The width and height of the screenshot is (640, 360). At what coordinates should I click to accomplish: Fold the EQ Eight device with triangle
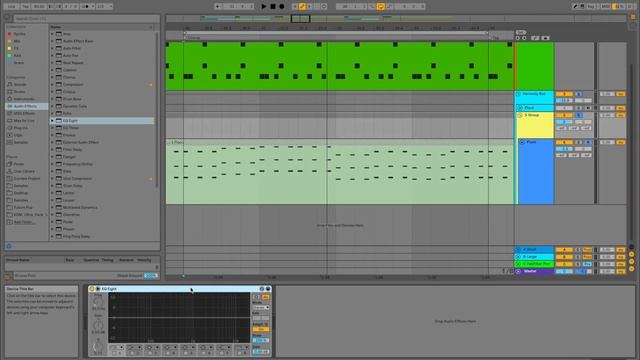[98, 289]
